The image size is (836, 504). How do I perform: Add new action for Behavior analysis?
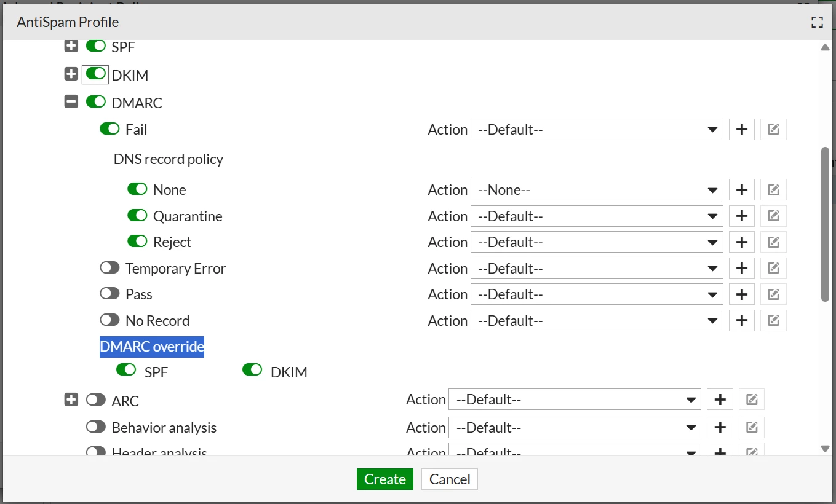pyautogui.click(x=720, y=428)
